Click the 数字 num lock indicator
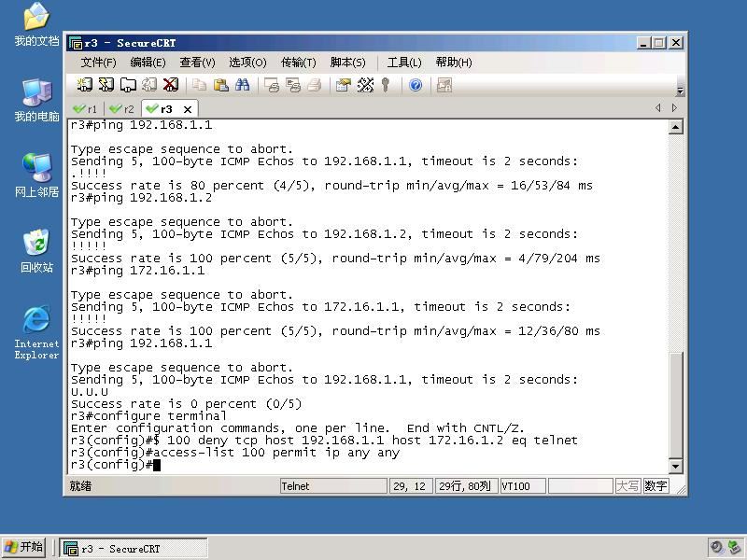747x560 pixels. coord(655,486)
